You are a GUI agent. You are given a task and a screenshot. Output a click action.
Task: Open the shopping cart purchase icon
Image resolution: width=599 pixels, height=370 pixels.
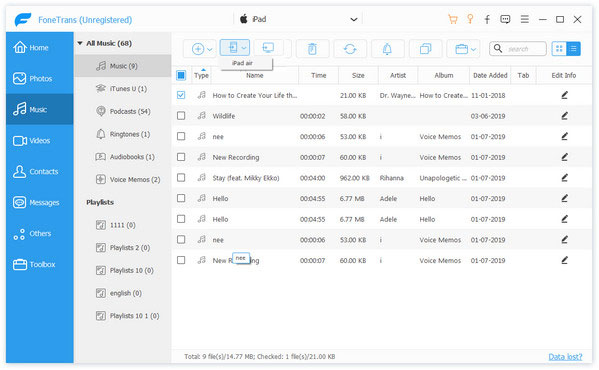pos(453,19)
